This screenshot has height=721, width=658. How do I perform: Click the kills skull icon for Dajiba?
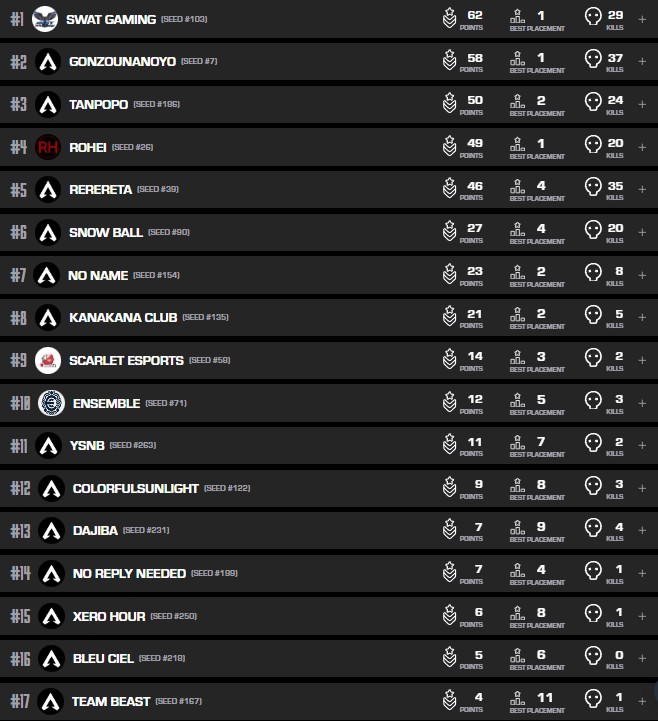pyautogui.click(x=593, y=530)
